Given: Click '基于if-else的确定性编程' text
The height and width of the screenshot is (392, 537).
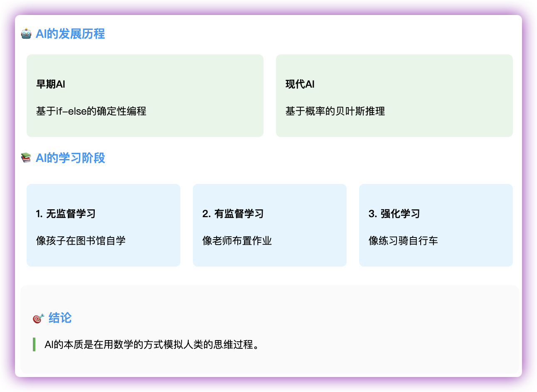Looking at the screenshot, I should (91, 111).
